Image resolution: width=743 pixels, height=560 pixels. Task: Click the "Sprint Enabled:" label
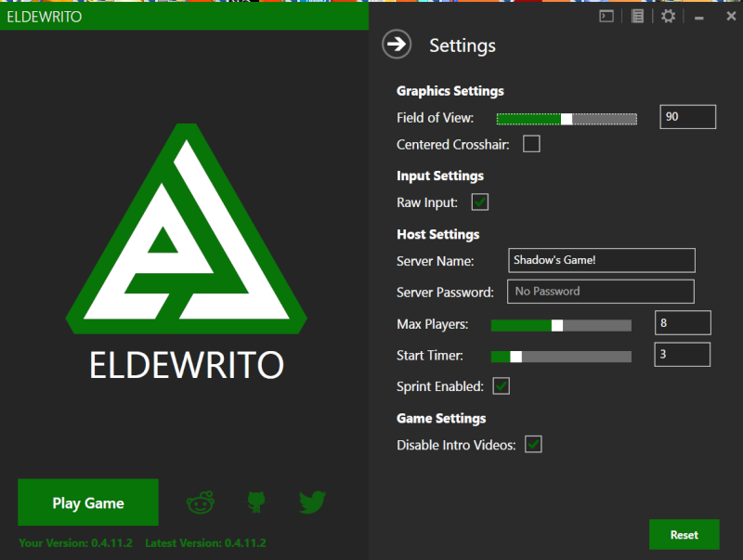pos(440,386)
